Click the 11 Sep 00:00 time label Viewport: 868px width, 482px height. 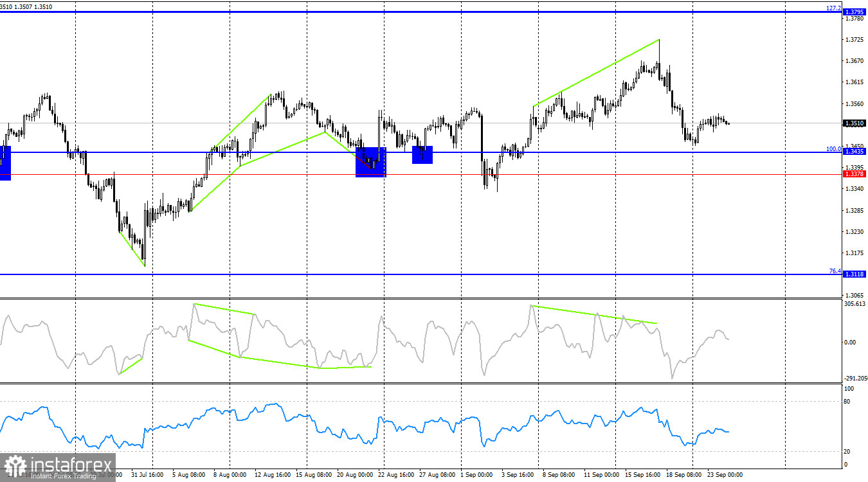click(601, 475)
